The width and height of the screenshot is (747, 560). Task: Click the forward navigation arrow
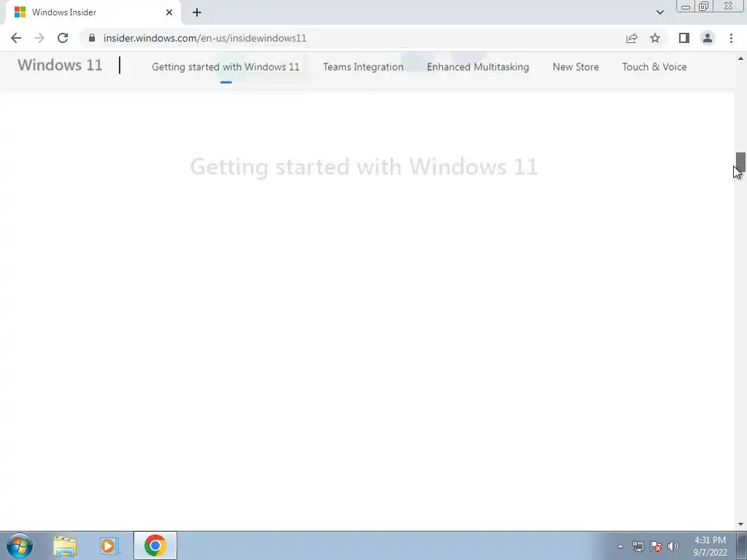39,38
